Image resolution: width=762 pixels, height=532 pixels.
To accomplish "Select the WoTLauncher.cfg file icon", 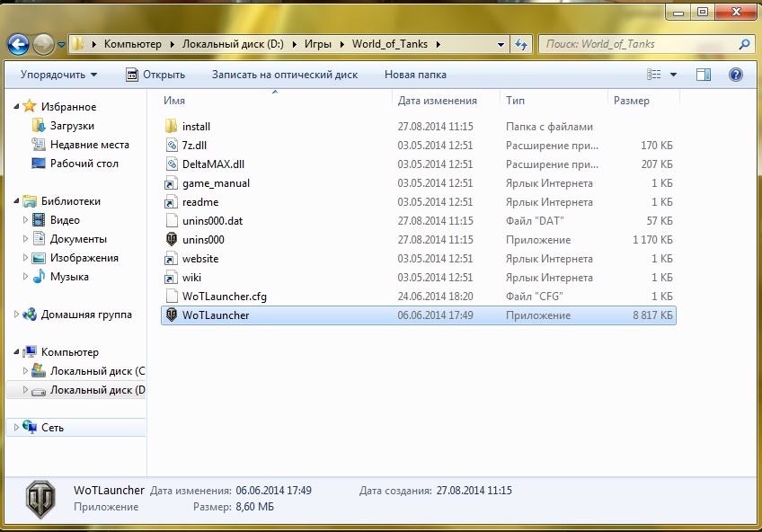I will click(172, 296).
